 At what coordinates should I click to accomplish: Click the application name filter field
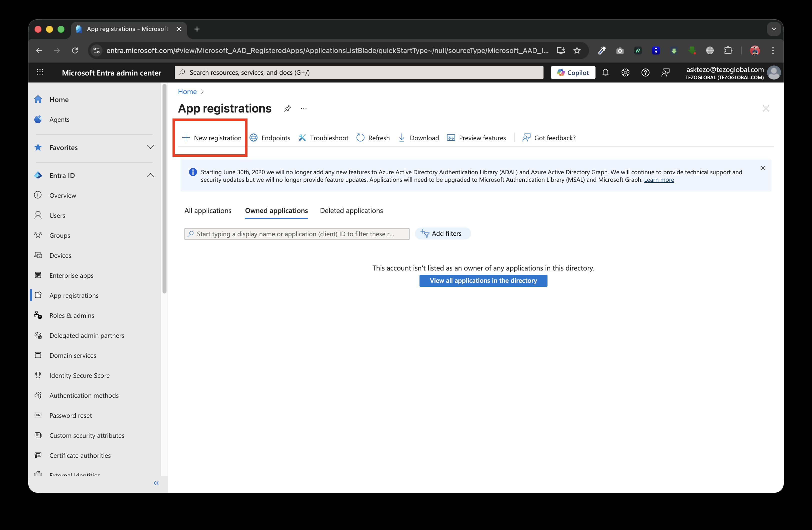point(297,234)
